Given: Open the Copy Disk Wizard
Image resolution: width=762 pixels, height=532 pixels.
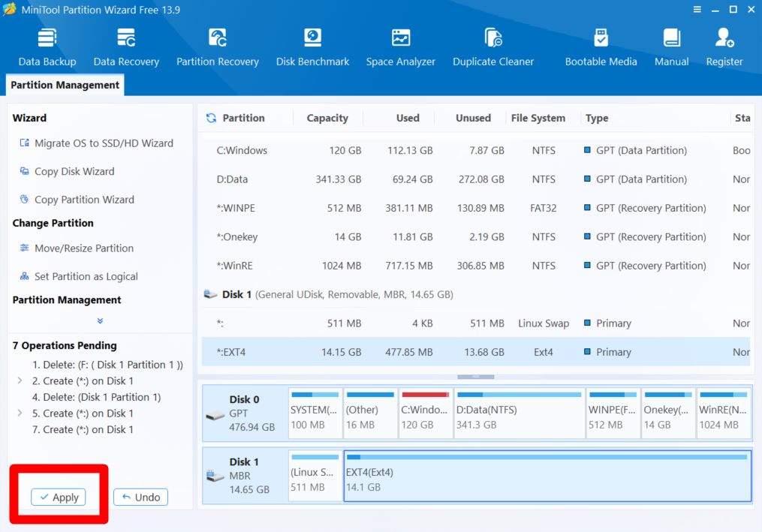Looking at the screenshot, I should [67, 172].
